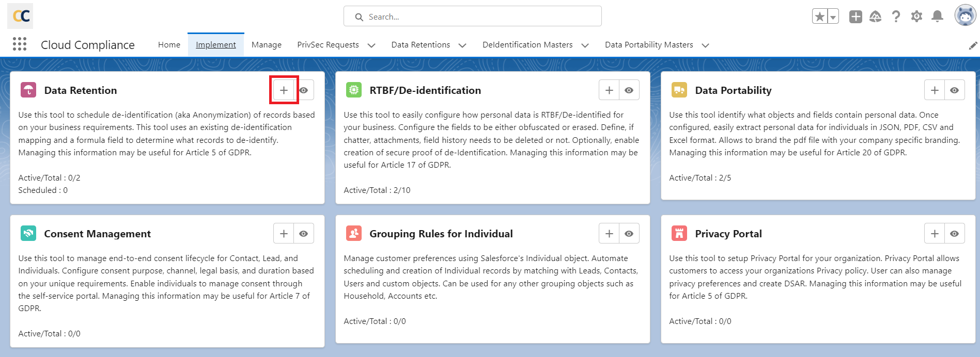Click the plus icon on Data Retention card
980x357 pixels.
tap(284, 90)
